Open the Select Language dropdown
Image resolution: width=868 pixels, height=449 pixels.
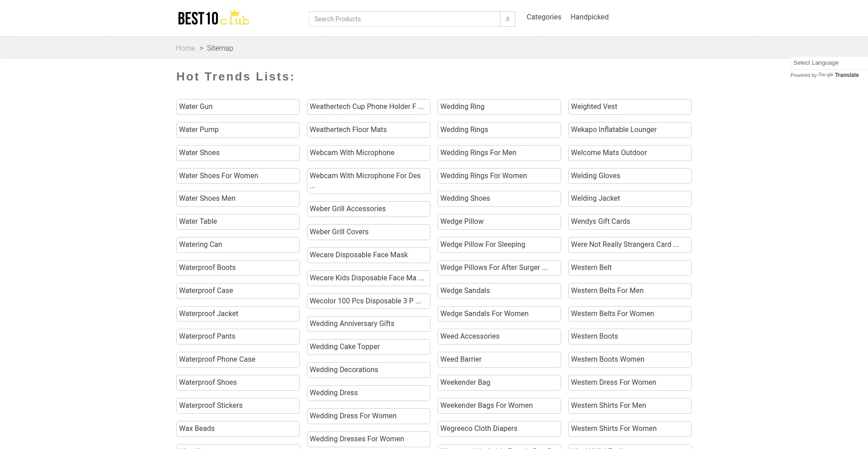(829, 63)
